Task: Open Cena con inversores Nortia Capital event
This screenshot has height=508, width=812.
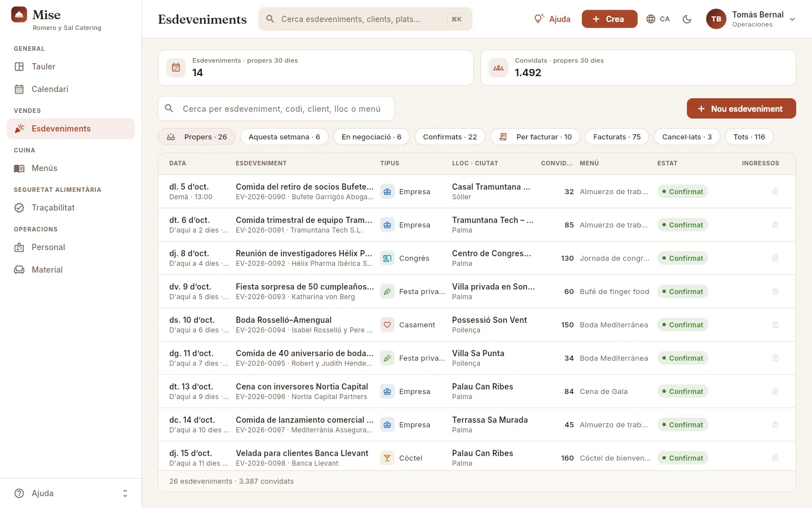Action: point(302,387)
